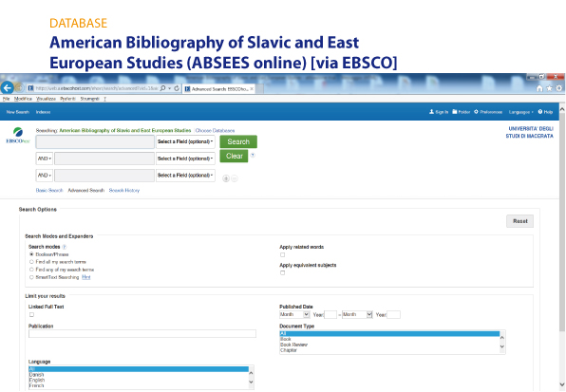
Task: Open third Select a Field dropdown
Action: click(x=185, y=176)
